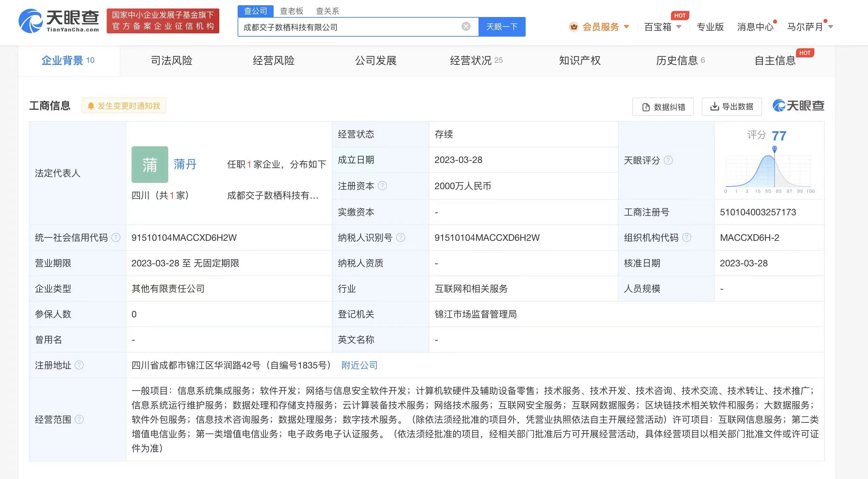Open the 会员服务 dropdown
The height and width of the screenshot is (479, 868).
point(603,27)
